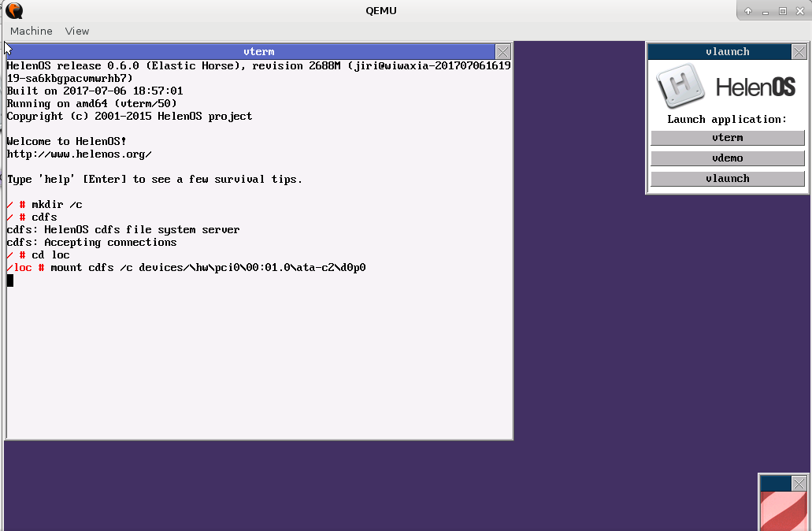Open the Machine menu
The height and width of the screenshot is (531, 812).
tap(31, 31)
